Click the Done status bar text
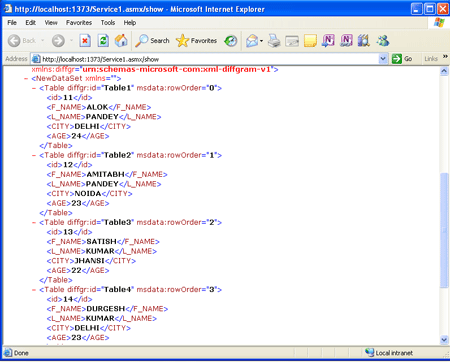Screen dimensions: 450x362 [21, 353]
